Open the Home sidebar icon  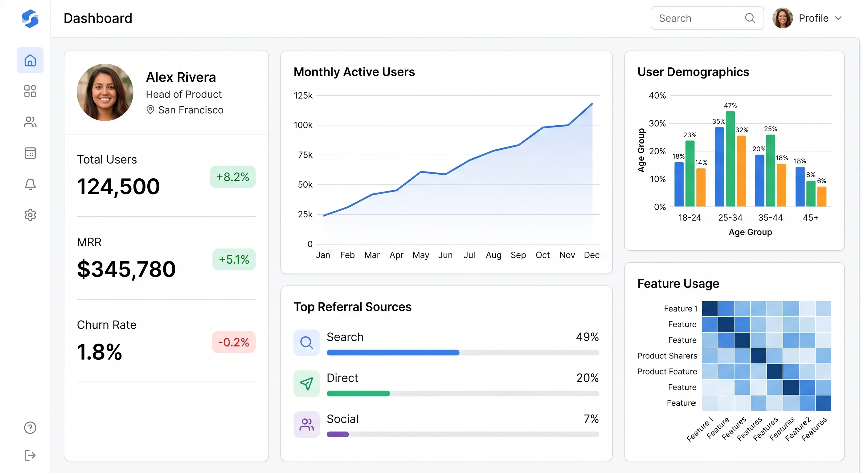(30, 60)
